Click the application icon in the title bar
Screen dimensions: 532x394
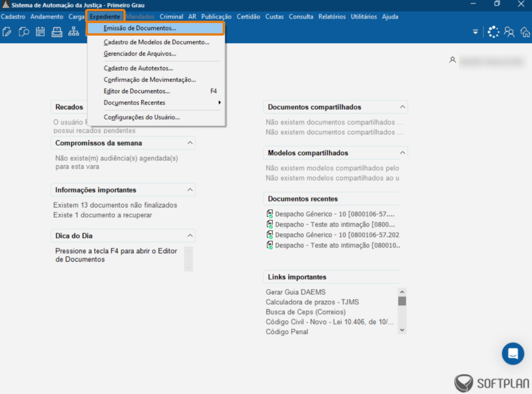6,5
